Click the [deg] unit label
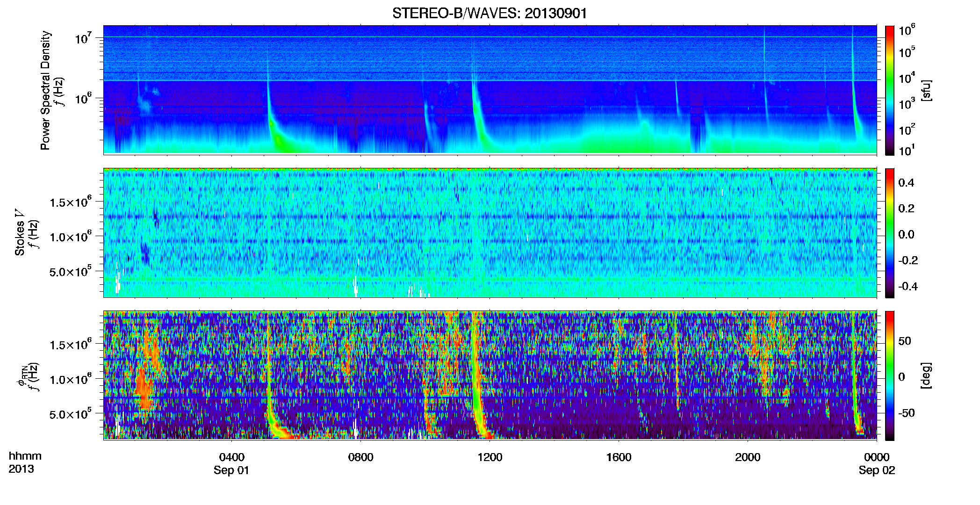Image resolution: width=980 pixels, height=505 pixels. tap(926, 375)
